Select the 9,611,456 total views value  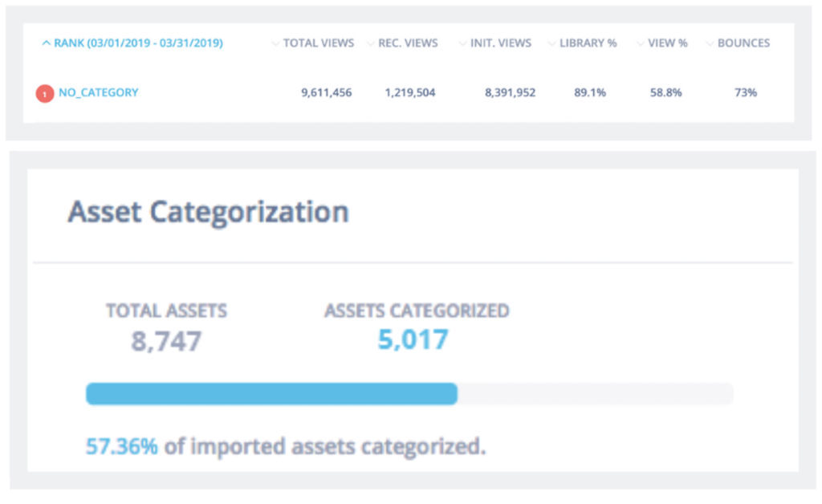tap(326, 93)
